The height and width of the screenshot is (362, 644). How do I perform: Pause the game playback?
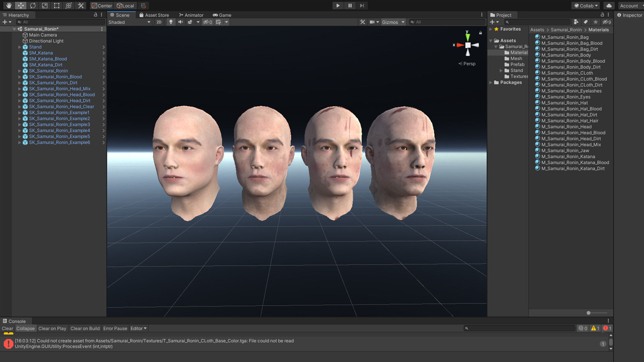click(350, 5)
